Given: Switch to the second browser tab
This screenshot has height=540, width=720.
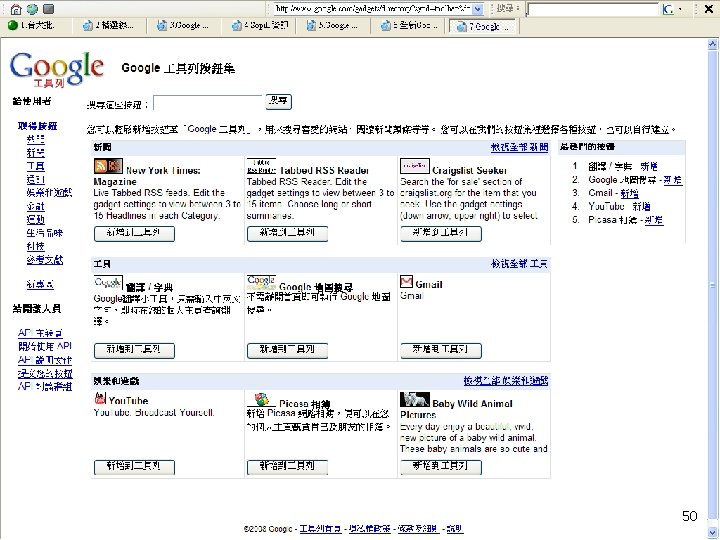Looking at the screenshot, I should 109,26.
